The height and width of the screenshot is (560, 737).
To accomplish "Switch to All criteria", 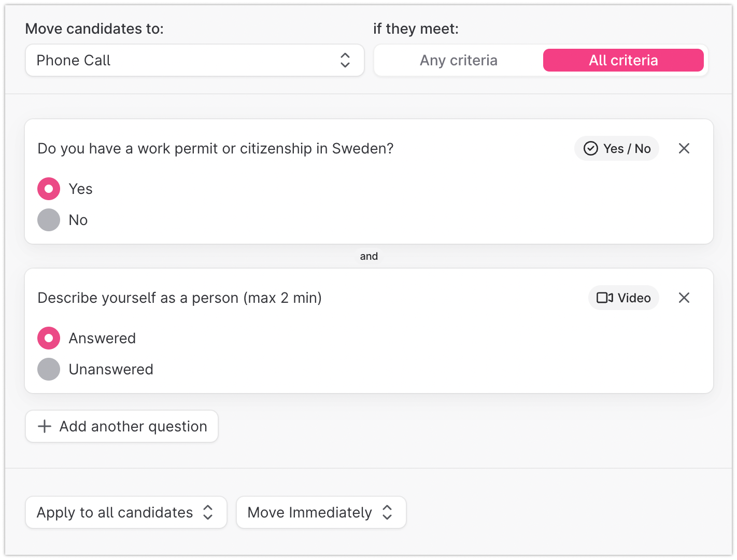I will point(623,60).
